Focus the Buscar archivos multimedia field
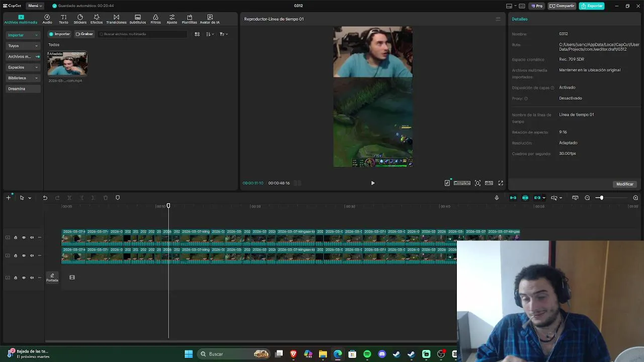 142,34
